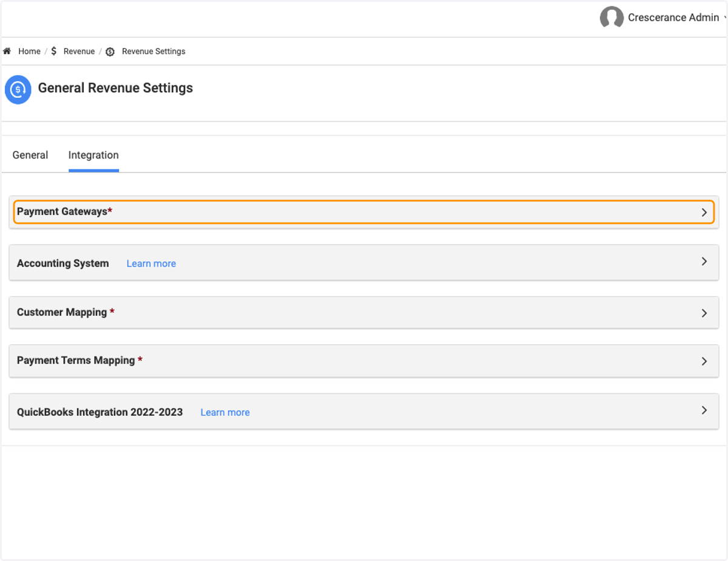The width and height of the screenshot is (728, 561).
Task: Click the General Revenue Settings blue icon
Action: coord(18,90)
